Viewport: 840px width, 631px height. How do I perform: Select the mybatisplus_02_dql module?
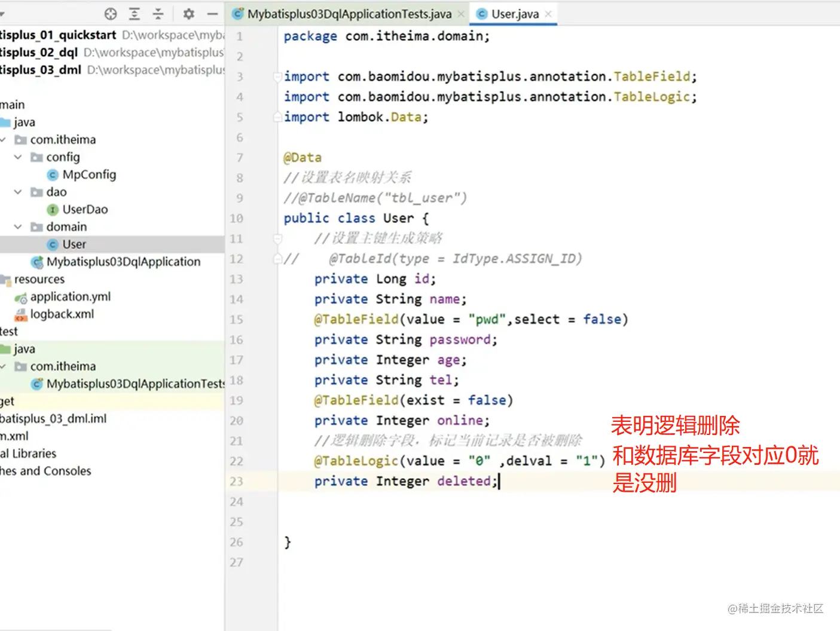[112, 53]
